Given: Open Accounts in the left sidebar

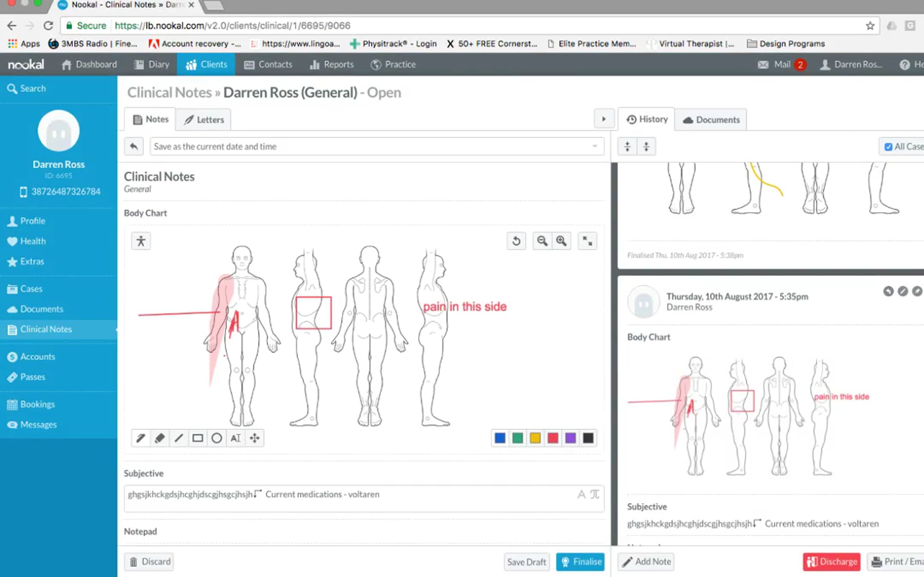Looking at the screenshot, I should pos(37,357).
